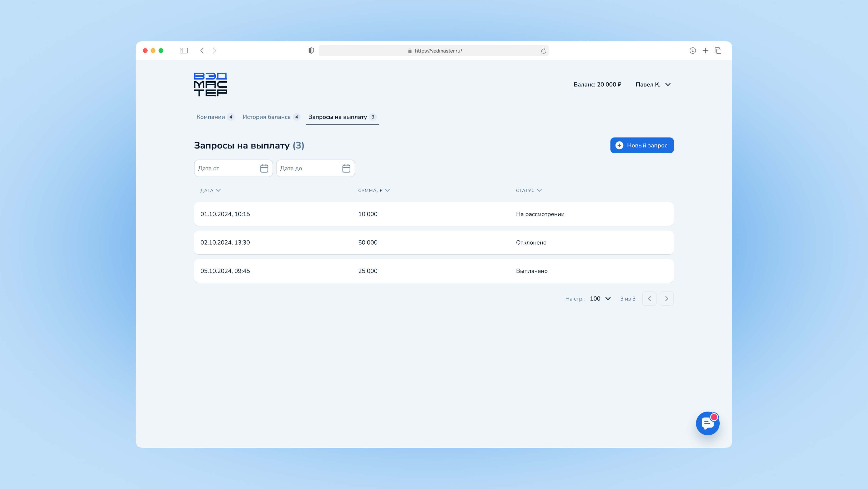Switch to the История баланса tab
The width and height of the screenshot is (868, 489).
click(x=271, y=117)
